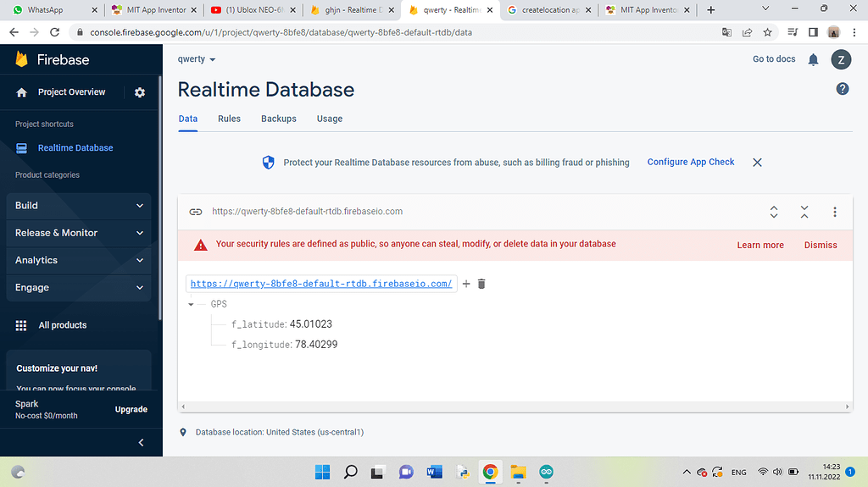The image size is (868, 487).
Task: Copy the database reference URL link icon
Action: click(195, 212)
